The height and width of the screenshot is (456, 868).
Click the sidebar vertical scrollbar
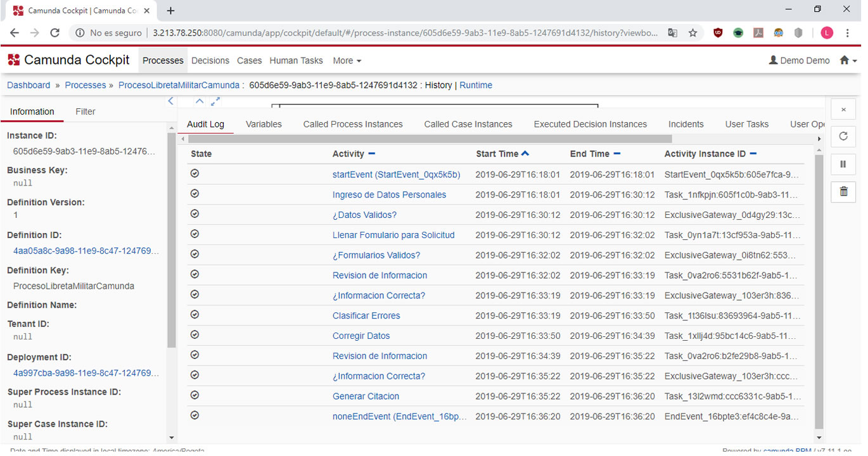171,241
